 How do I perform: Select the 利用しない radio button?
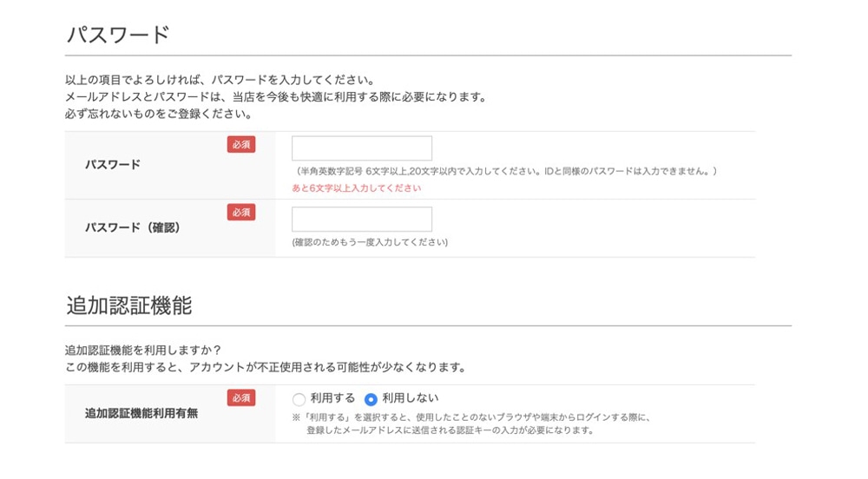(372, 399)
